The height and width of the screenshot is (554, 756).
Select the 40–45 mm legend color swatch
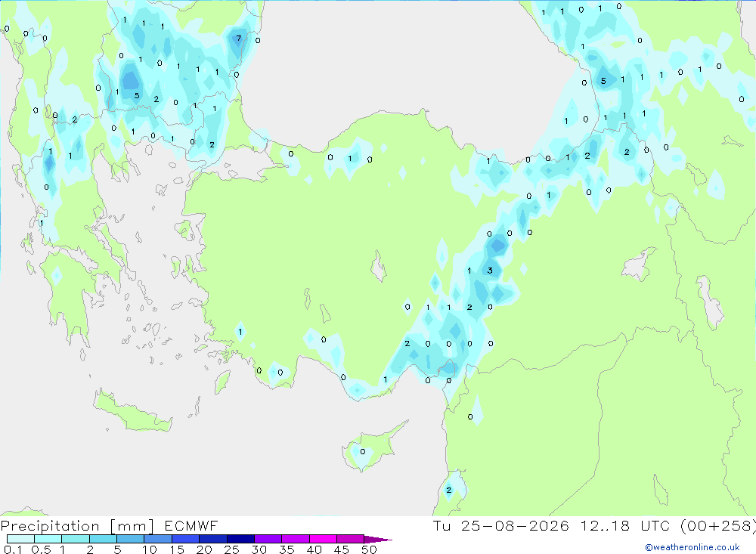coord(323,539)
